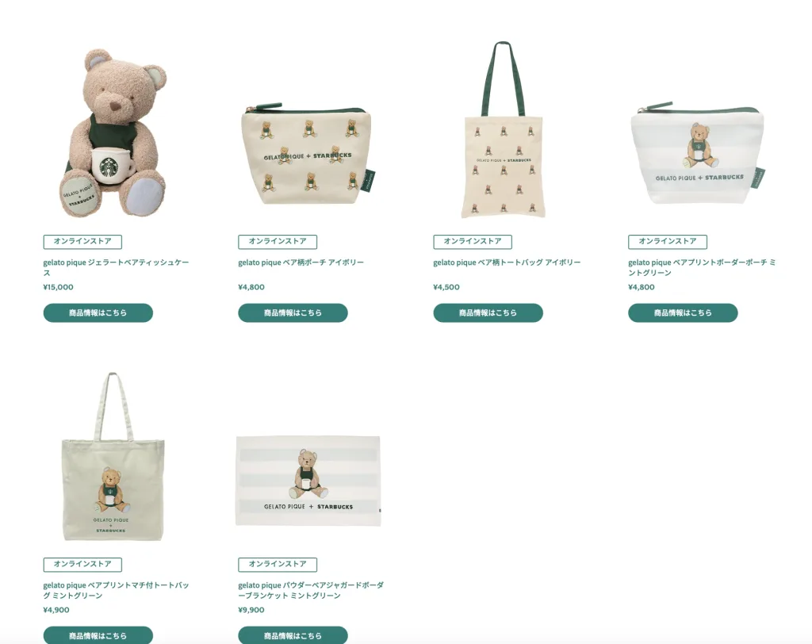
Task: Click オンラインストア tag above tissue case title
Action: point(82,241)
